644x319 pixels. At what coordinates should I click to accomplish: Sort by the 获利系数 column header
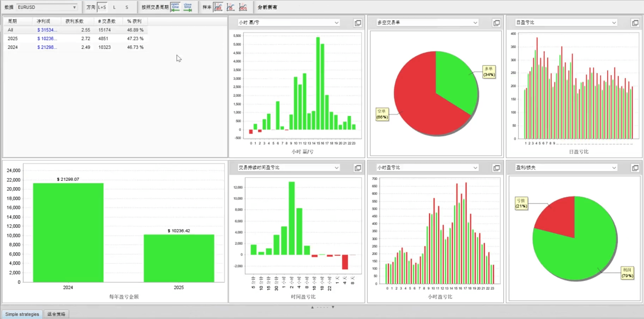pyautogui.click(x=77, y=21)
